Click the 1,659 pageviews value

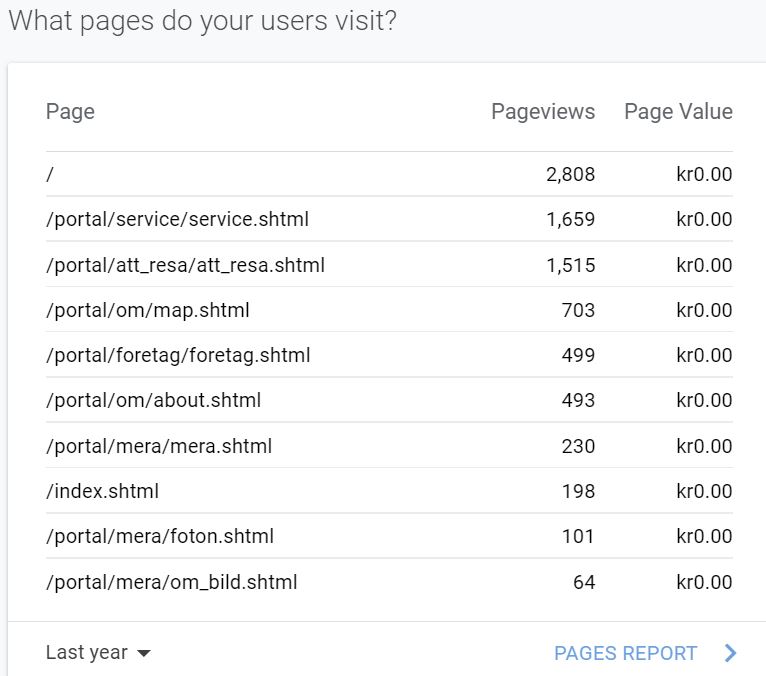(x=571, y=219)
